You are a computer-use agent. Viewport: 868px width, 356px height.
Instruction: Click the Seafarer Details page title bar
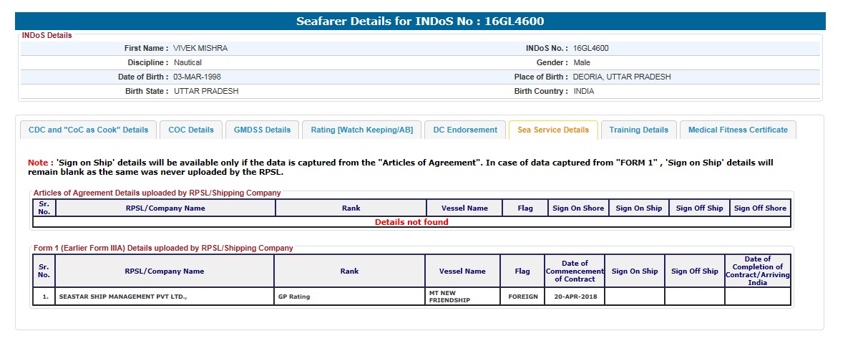(x=420, y=21)
